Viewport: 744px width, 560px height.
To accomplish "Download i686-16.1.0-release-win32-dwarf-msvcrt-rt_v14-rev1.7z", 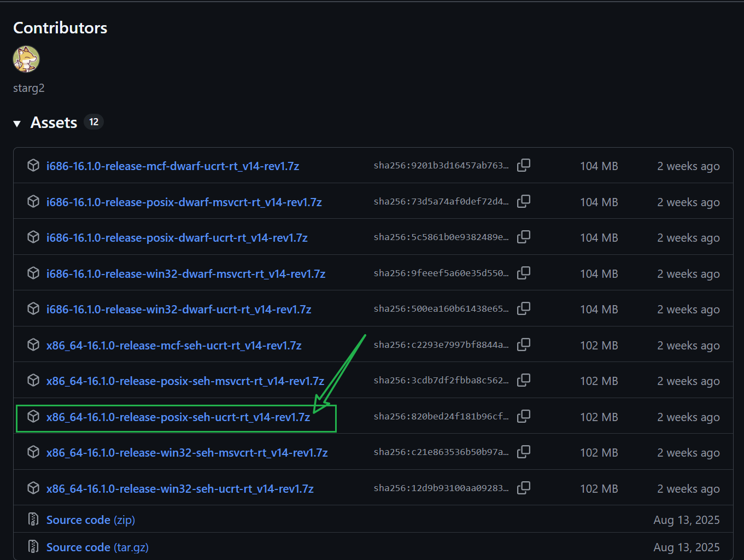I will [186, 274].
